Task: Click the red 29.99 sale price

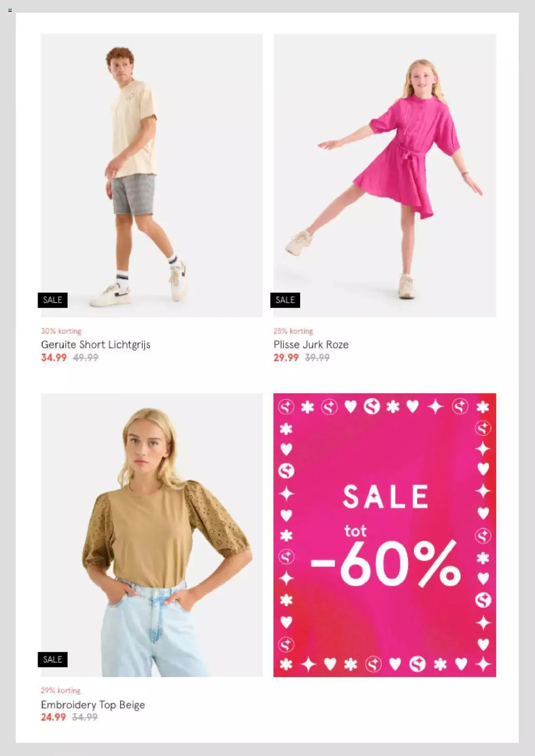Action: (x=286, y=358)
